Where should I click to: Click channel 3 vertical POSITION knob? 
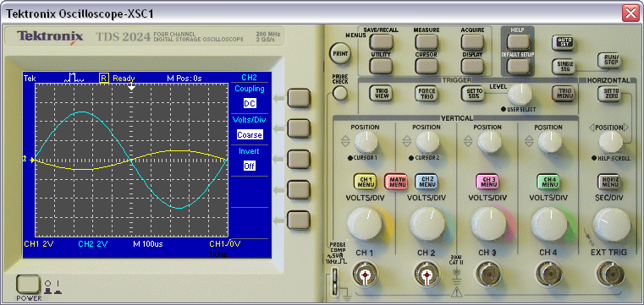pos(489,142)
